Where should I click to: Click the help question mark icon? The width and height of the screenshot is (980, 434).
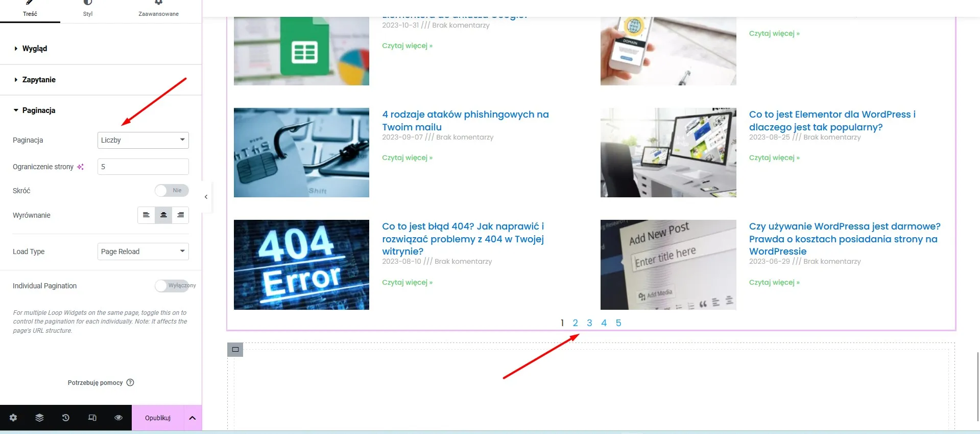(x=130, y=382)
